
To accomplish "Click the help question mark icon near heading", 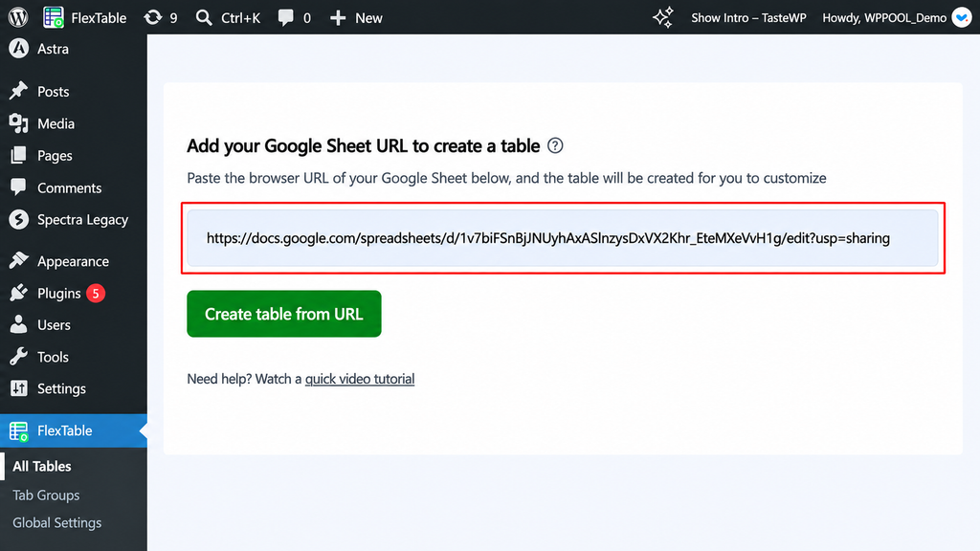I will point(555,145).
